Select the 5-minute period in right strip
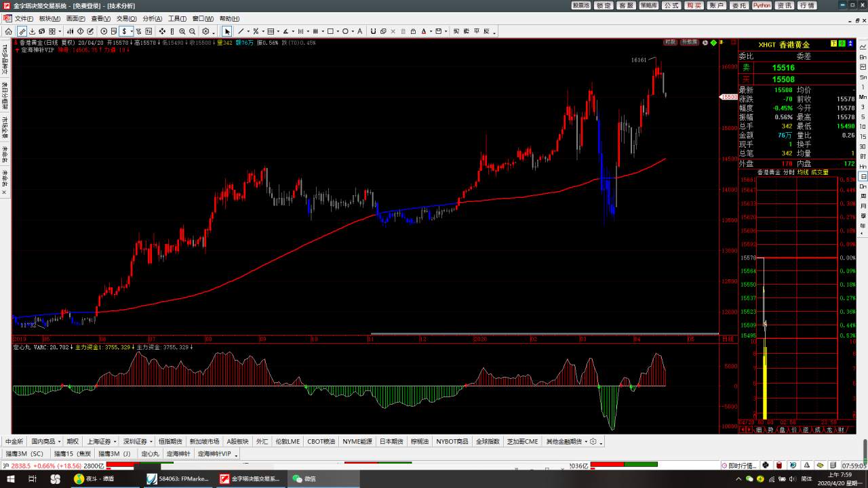The width and height of the screenshot is (868, 488). tap(863, 117)
